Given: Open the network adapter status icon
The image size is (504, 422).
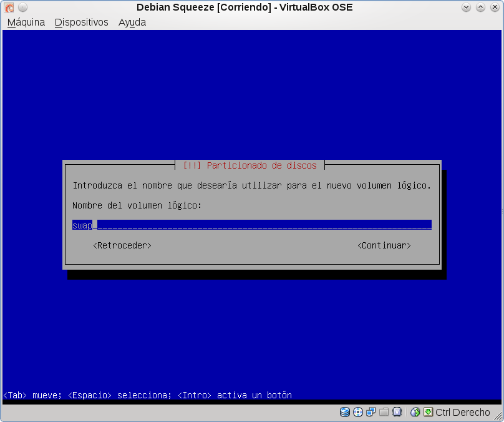Looking at the screenshot, I should tap(371, 412).
